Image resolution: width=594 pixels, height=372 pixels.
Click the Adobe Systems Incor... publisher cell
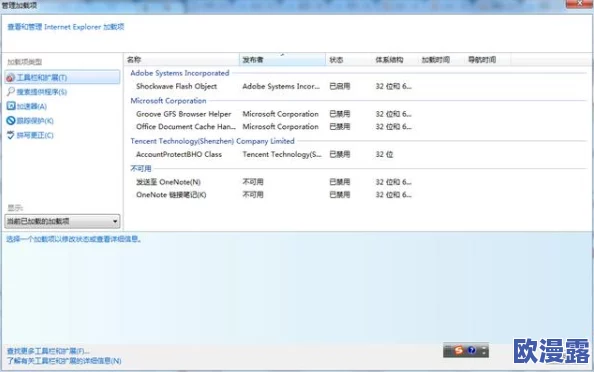tap(281, 86)
